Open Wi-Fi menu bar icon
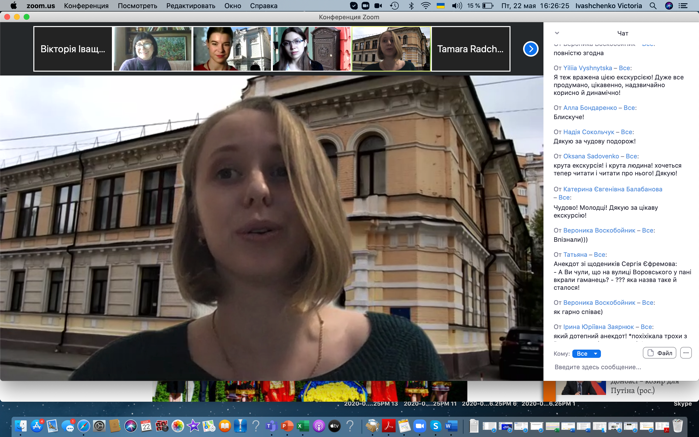The width and height of the screenshot is (699, 437). pyautogui.click(x=426, y=6)
